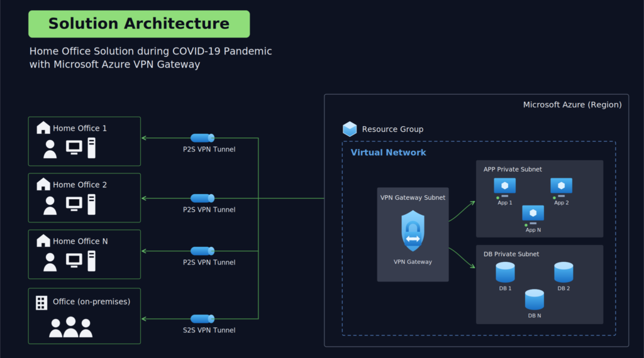The image size is (644, 358).
Task: Click the 'DB N' caption text
Action: [535, 316]
